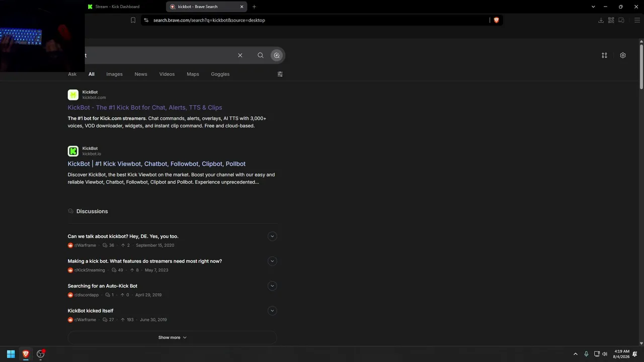The width and height of the screenshot is (644, 362).
Task: Open the browser downloads icon
Action: pos(601,20)
